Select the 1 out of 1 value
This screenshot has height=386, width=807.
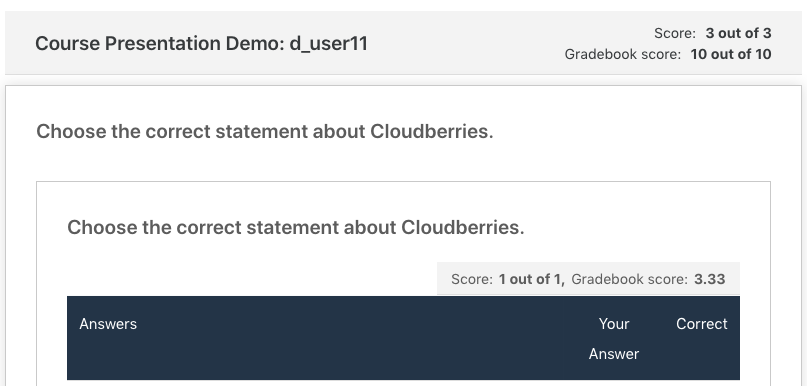532,279
